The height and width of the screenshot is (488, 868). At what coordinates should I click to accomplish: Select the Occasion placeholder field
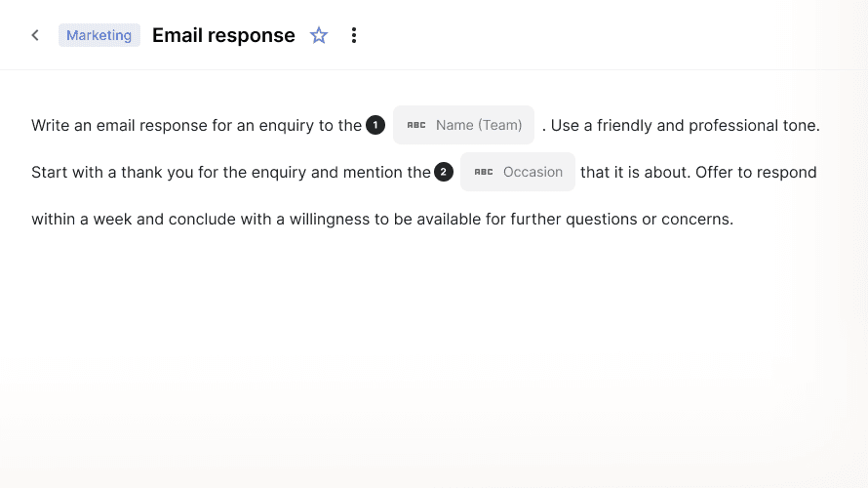(x=518, y=172)
